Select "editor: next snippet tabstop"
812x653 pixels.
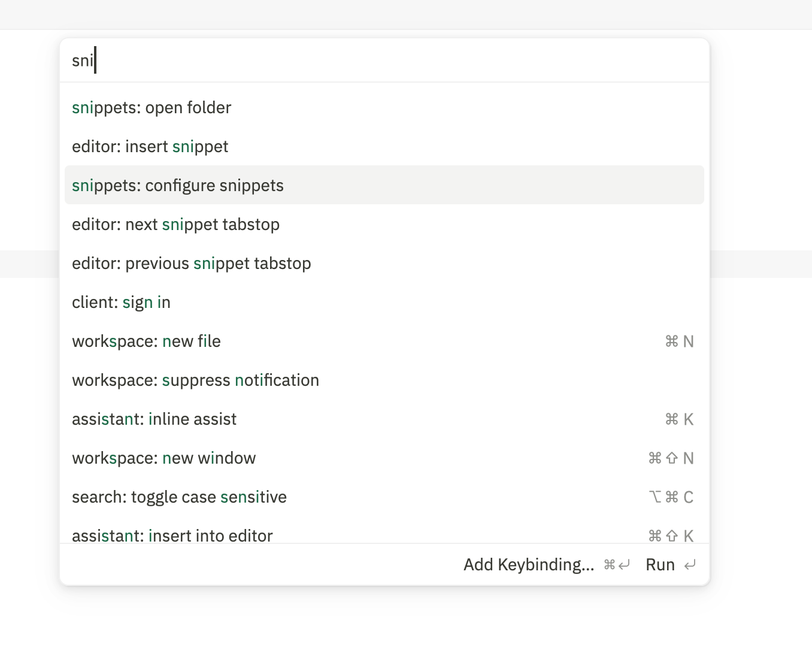pos(176,225)
